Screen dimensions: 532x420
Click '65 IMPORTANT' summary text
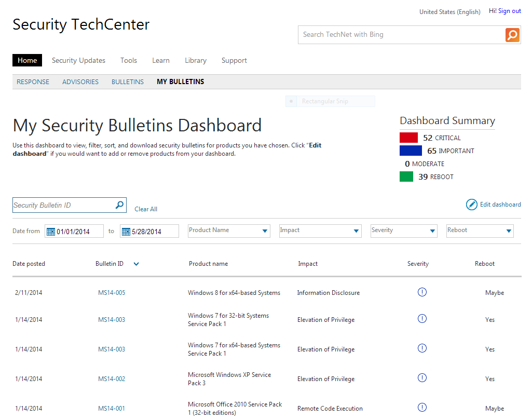click(x=451, y=151)
